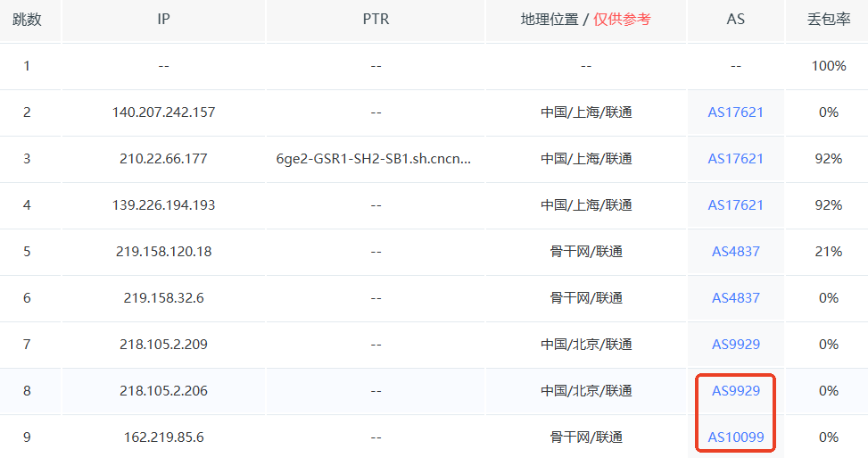Click the 中国/北京/联通 location in hop 7
The image size is (868, 458).
tap(586, 345)
